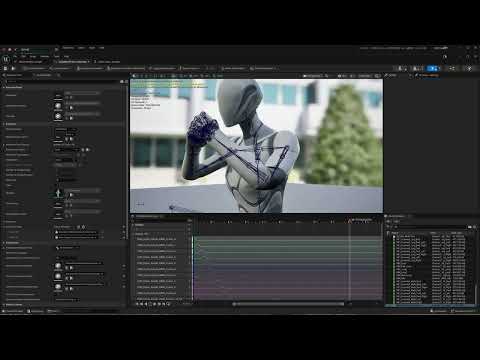The height and width of the screenshot is (360, 480).
Task: Click the save asset icon in the toolbar
Action: point(5,68)
